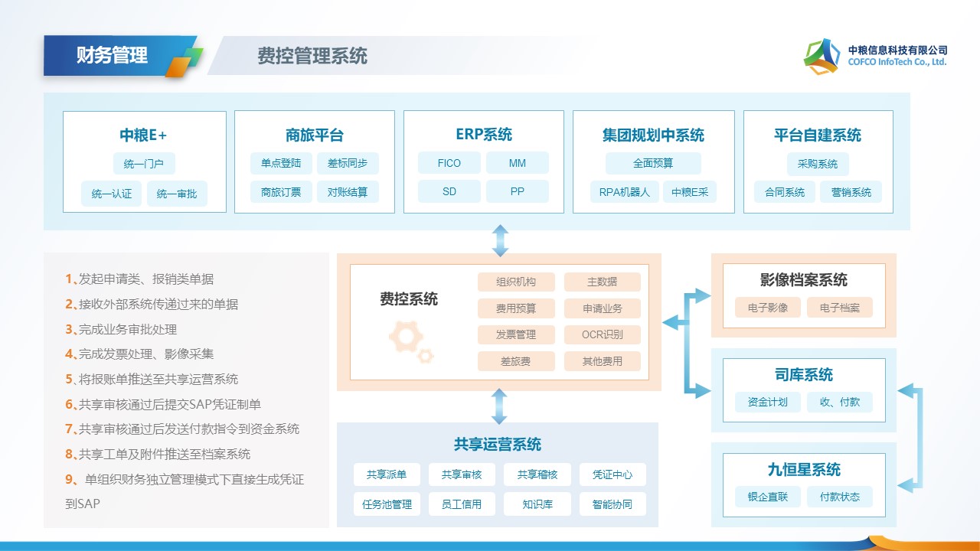Select the FICO module in ERP系统
The width and height of the screenshot is (980, 551).
tap(449, 163)
